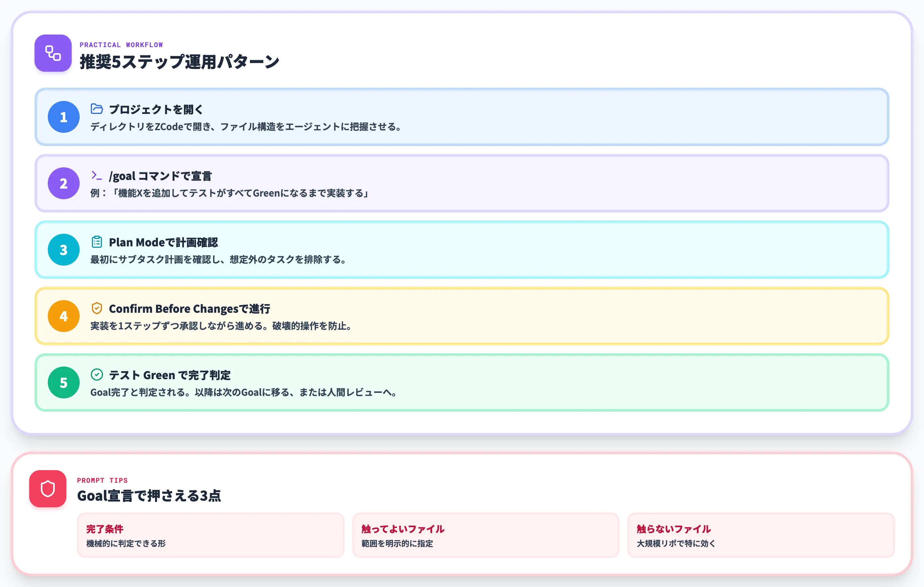The height and width of the screenshot is (587, 924).
Task: Click the clipboard icon next to Plan Mode
Action: [97, 242]
